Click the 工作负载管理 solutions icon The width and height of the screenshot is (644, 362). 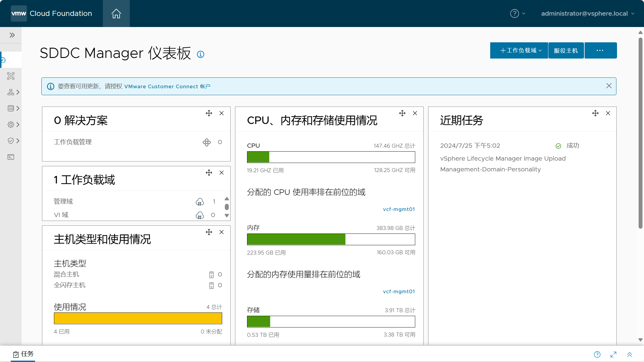207,142
